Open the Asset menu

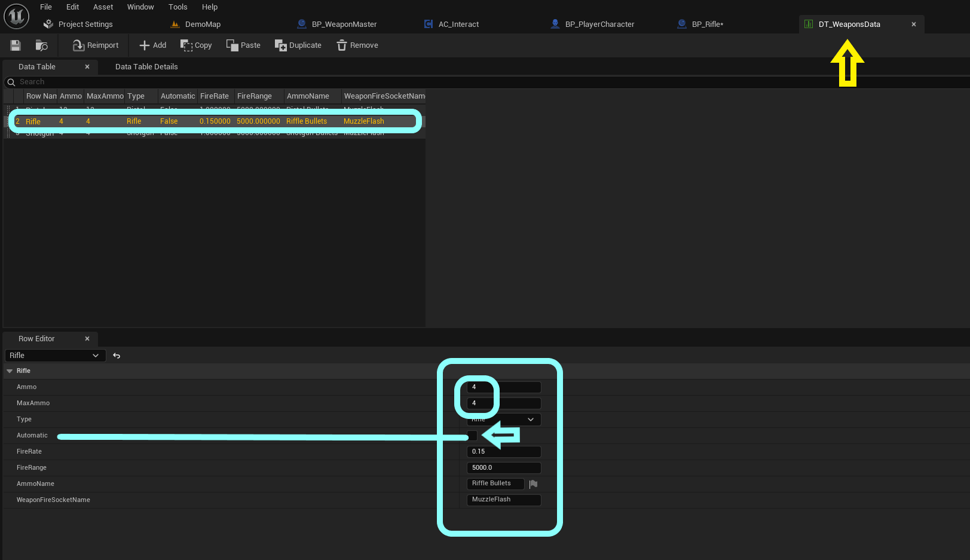[x=103, y=7]
